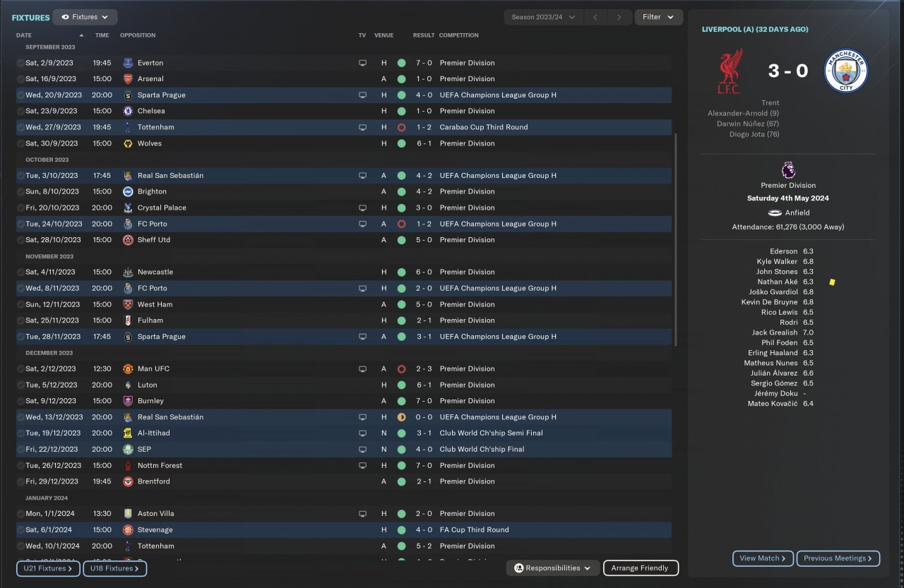Click the Wolves club badge
Viewport: 904px width, 588px height.
128,143
